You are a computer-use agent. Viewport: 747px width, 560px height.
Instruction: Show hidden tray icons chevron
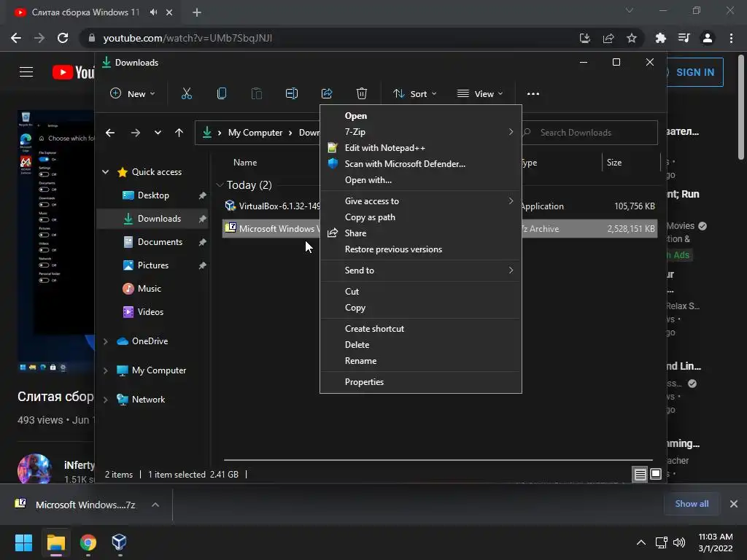641,542
